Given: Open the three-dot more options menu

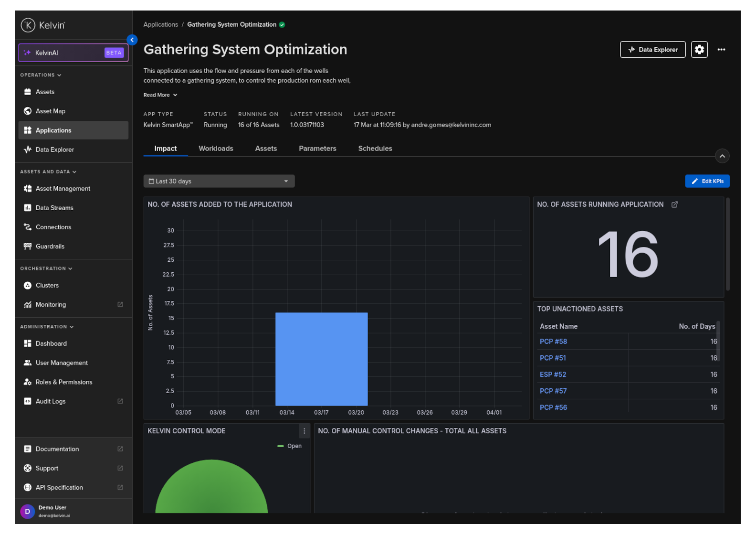Looking at the screenshot, I should tap(721, 50).
